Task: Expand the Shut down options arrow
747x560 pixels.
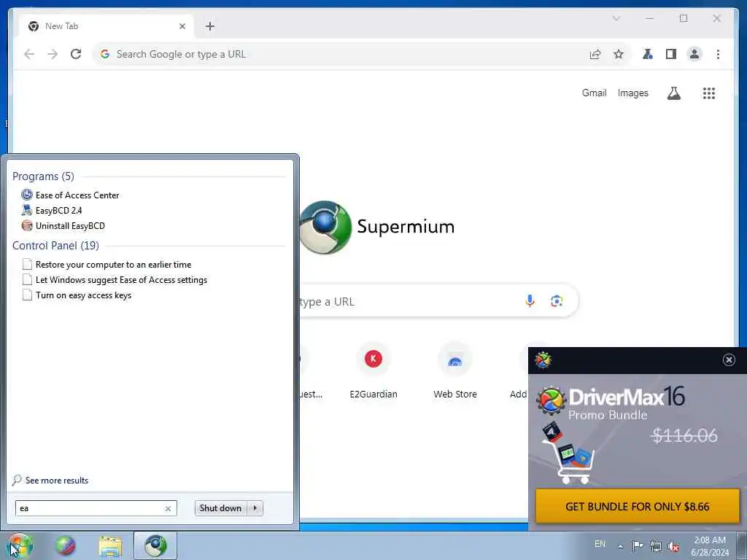Action: click(255, 508)
